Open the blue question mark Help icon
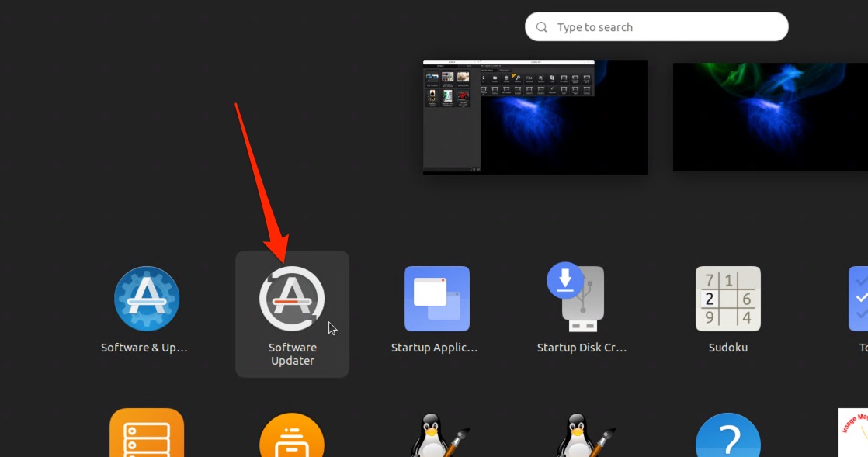 [x=727, y=436]
